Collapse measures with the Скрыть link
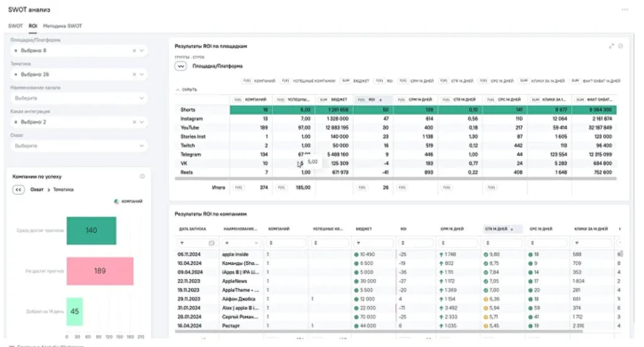The height and width of the screenshot is (347, 644). pyautogui.click(x=187, y=90)
